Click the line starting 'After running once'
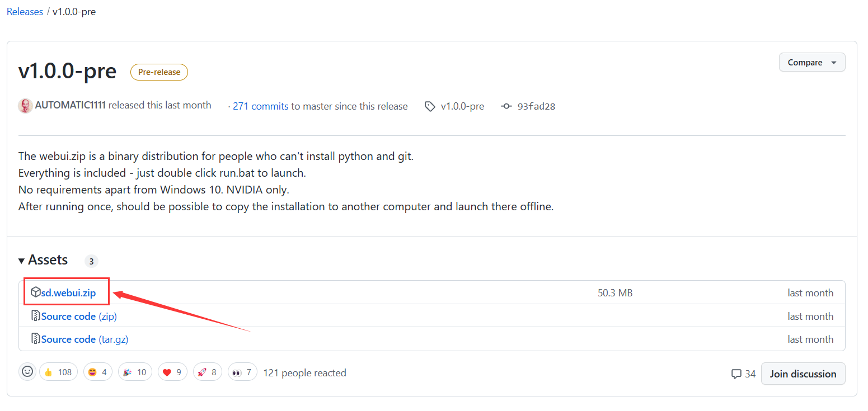Screen dimensions: 868x411 click(286, 206)
